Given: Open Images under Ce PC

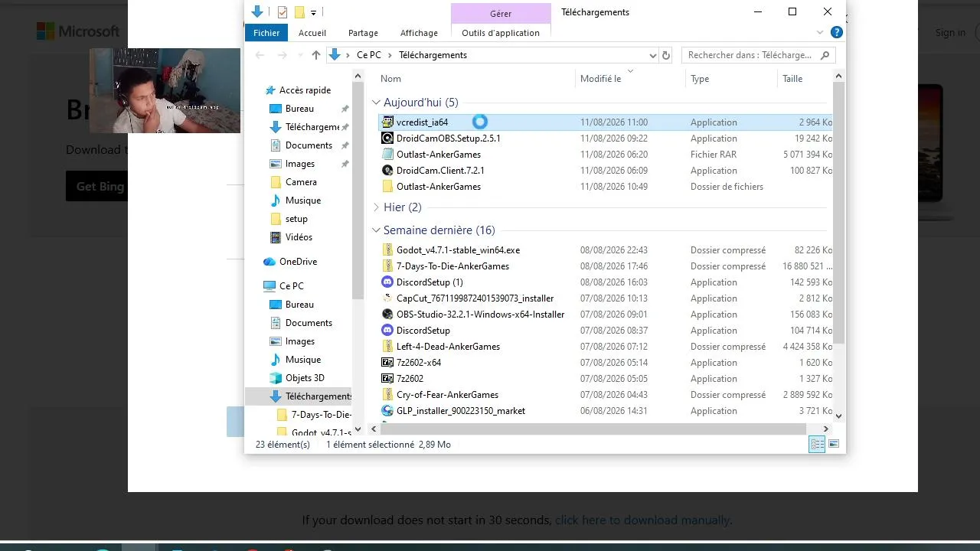Looking at the screenshot, I should [x=299, y=341].
